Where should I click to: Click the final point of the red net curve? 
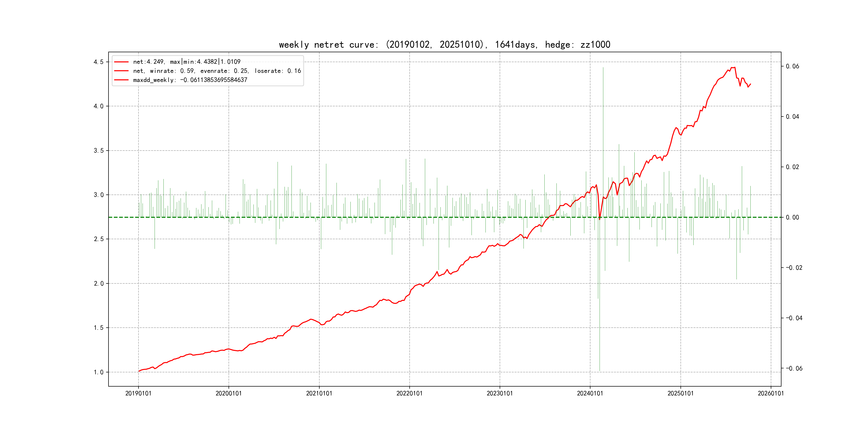[750, 84]
